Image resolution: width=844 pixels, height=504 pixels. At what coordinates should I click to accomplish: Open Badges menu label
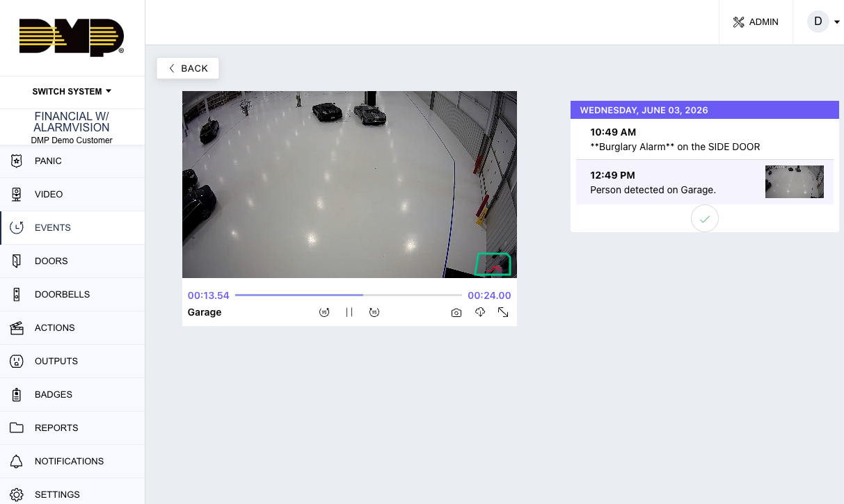(54, 394)
